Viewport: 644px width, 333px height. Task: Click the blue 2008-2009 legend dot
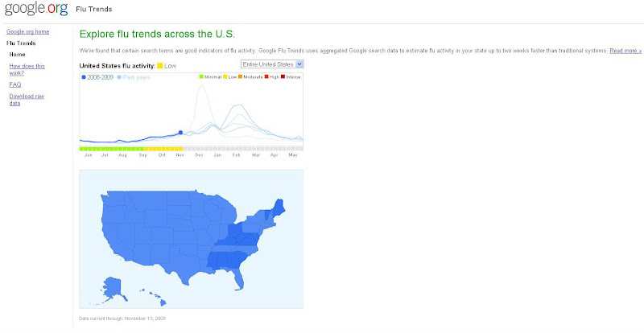click(x=83, y=76)
